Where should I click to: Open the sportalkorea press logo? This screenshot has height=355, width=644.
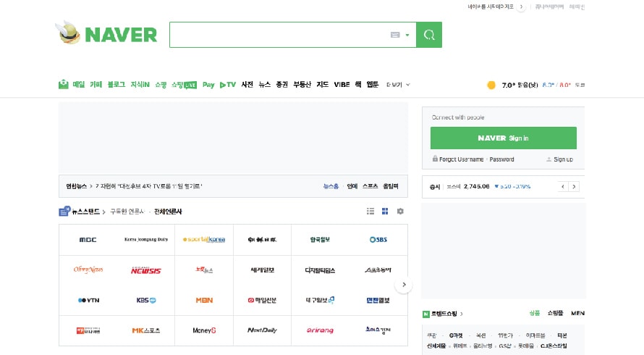(x=204, y=239)
